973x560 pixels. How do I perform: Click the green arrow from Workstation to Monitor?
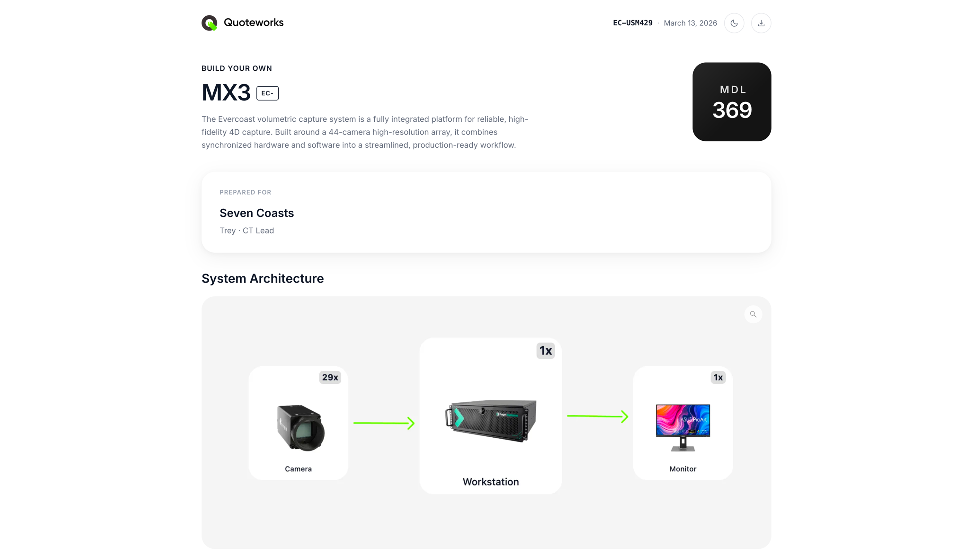[x=597, y=416]
